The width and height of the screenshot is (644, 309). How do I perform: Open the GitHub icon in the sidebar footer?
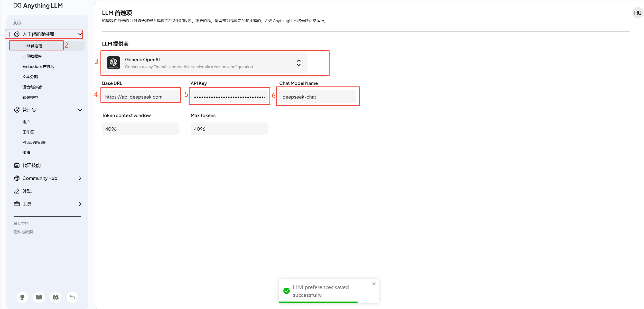pos(22,297)
